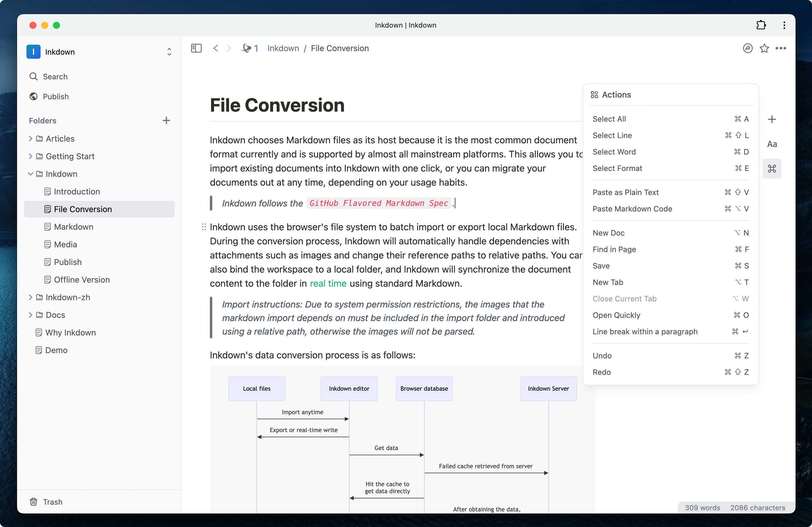Open the vertical dots window menu
This screenshot has height=527, width=812.
[x=784, y=25]
